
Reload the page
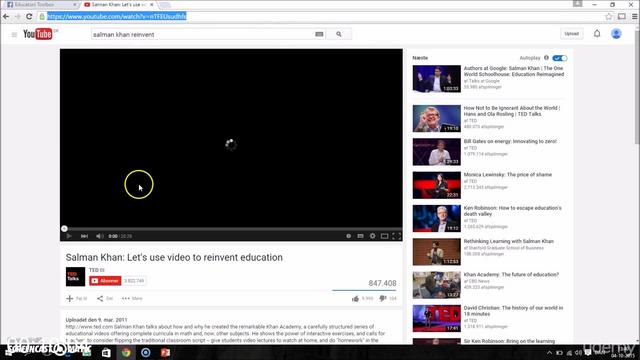click(29, 16)
